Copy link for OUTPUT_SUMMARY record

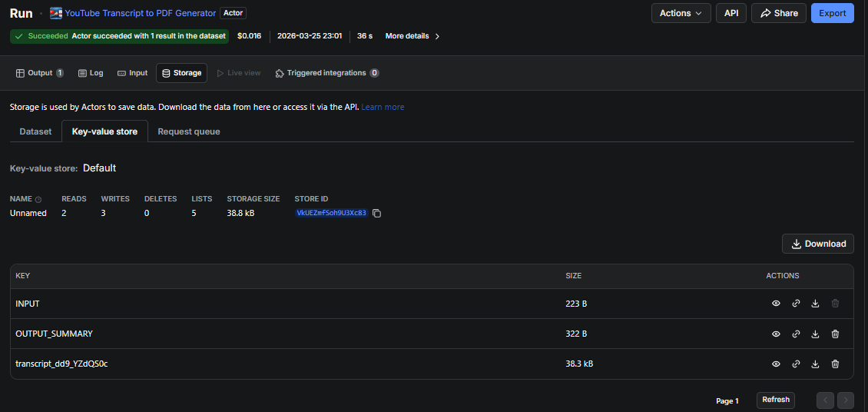point(796,334)
